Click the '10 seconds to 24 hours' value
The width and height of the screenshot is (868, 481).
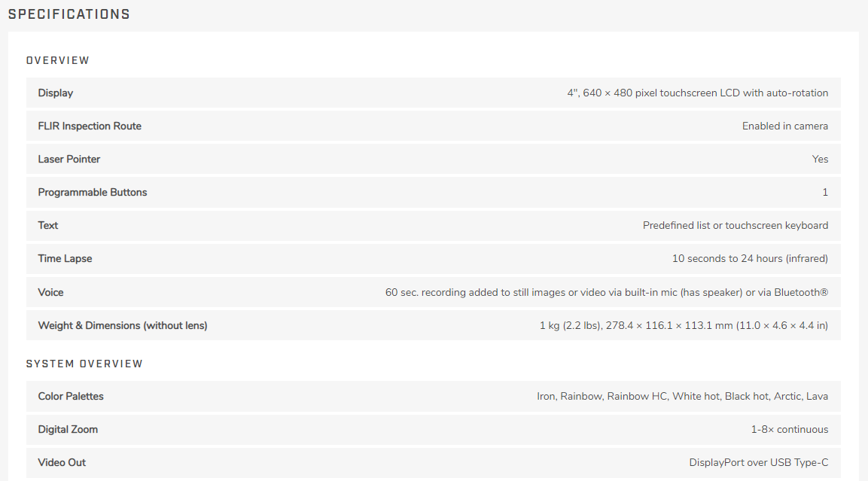click(750, 258)
